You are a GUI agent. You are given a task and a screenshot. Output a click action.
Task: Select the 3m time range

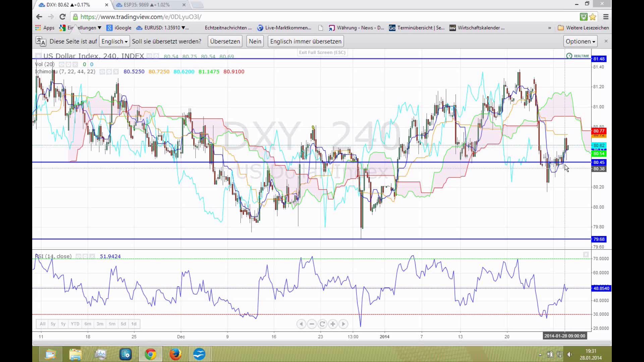100,324
